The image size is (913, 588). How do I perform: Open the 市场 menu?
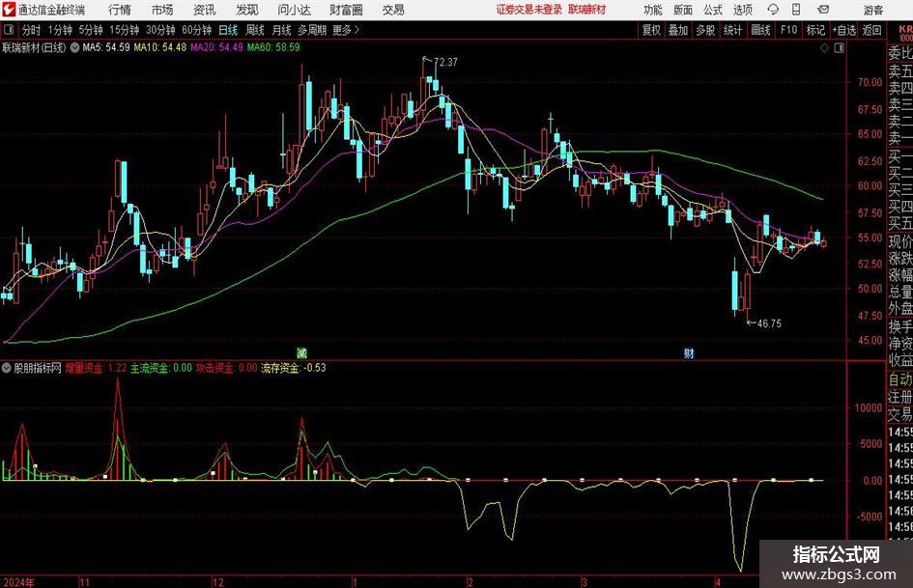click(162, 10)
